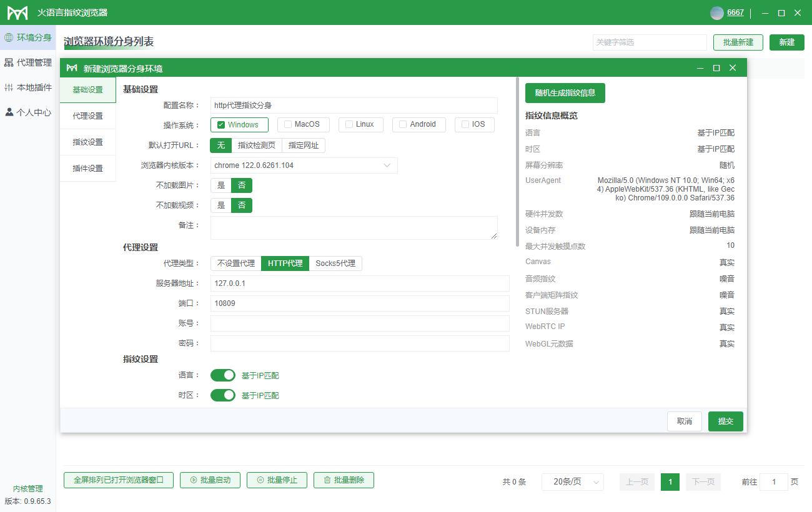The height and width of the screenshot is (512, 812).
Task: Uncheck the Windows operating system checkbox
Action: (x=220, y=124)
